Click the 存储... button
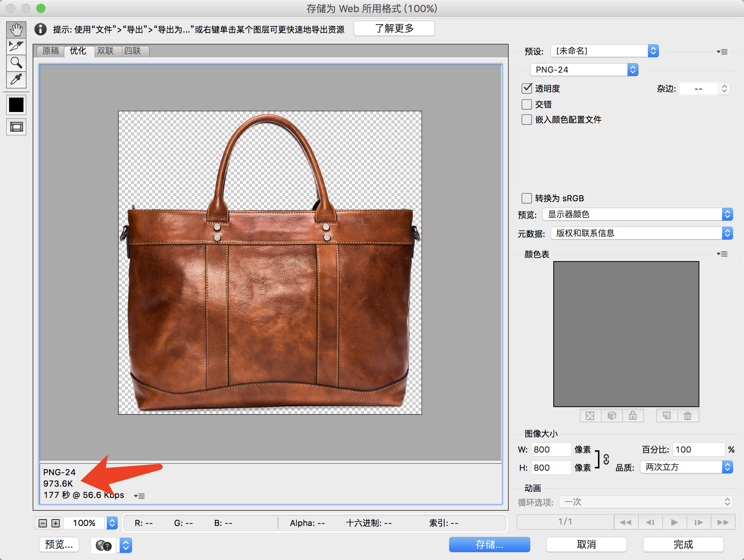Screen dimensions: 744x560 [489, 544]
